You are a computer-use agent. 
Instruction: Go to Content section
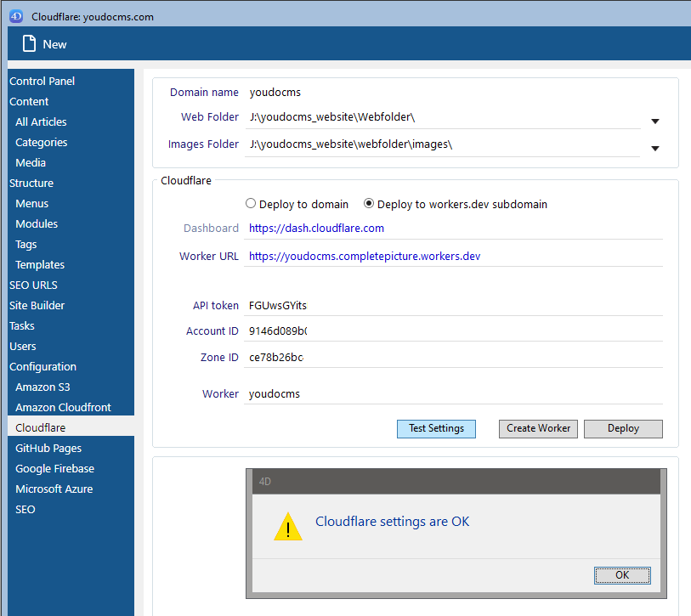coord(29,101)
